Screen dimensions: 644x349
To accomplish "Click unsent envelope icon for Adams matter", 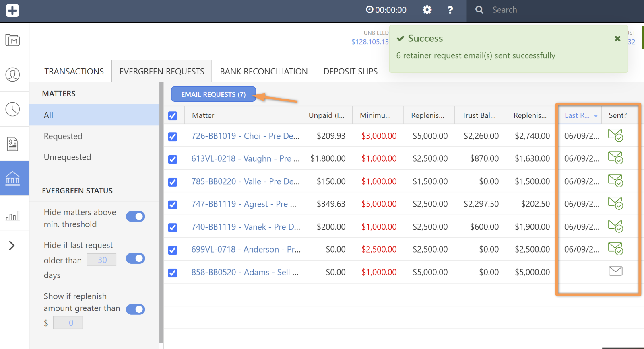I will tap(615, 271).
